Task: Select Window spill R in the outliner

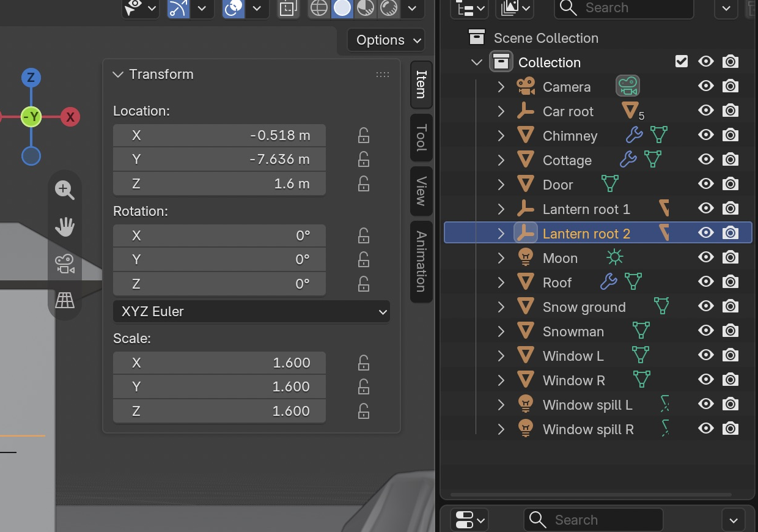Action: point(588,429)
